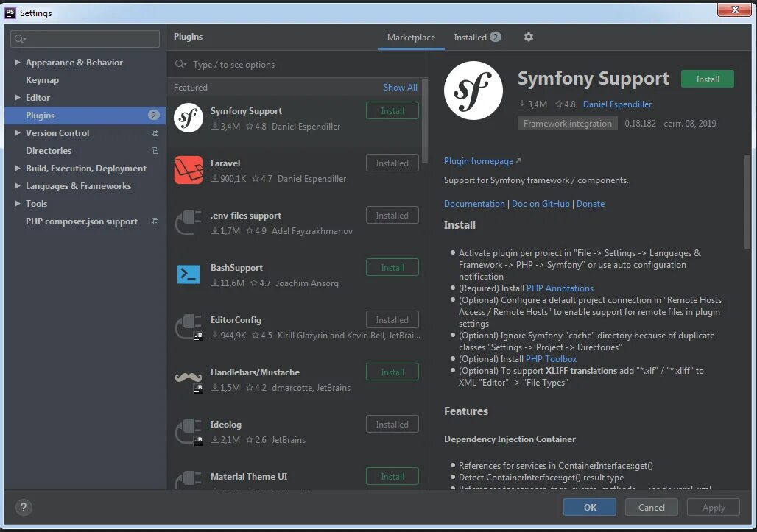Confirm settings with OK button

coord(590,507)
